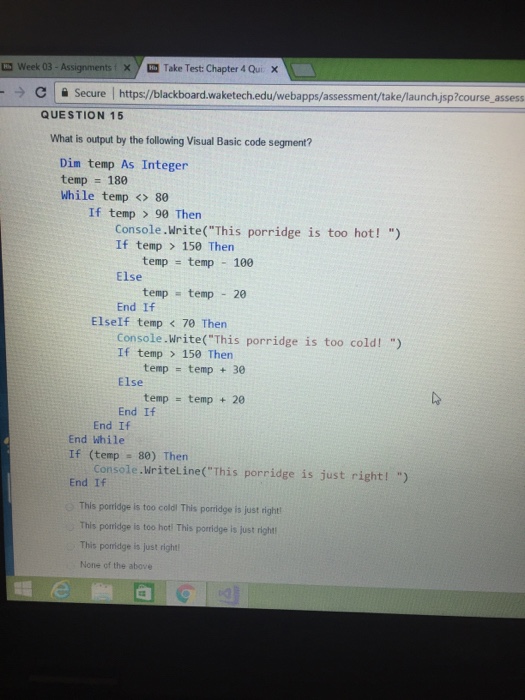Click the Console.WriteLine 'just right!' line

pos(250,473)
